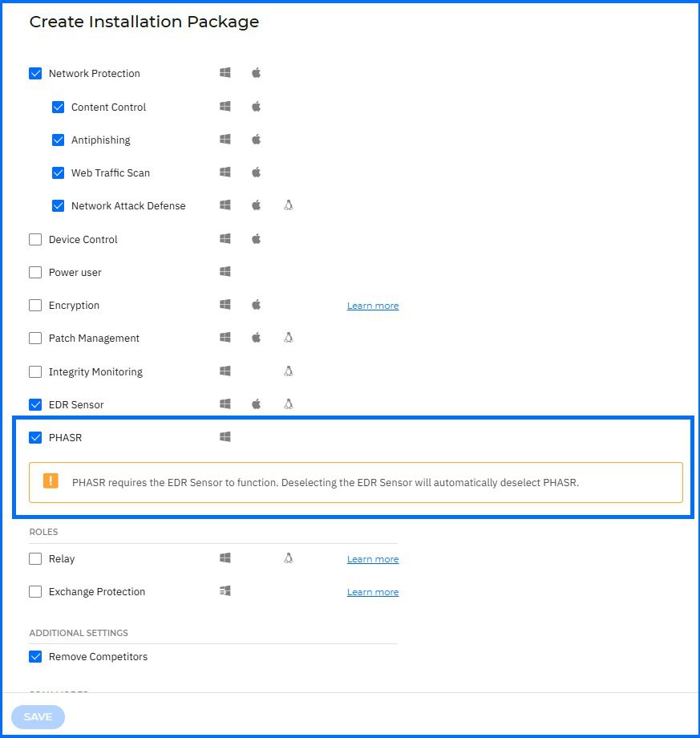The width and height of the screenshot is (700, 738).
Task: Click the Windows icon next to PHASR
Action: [x=225, y=437]
